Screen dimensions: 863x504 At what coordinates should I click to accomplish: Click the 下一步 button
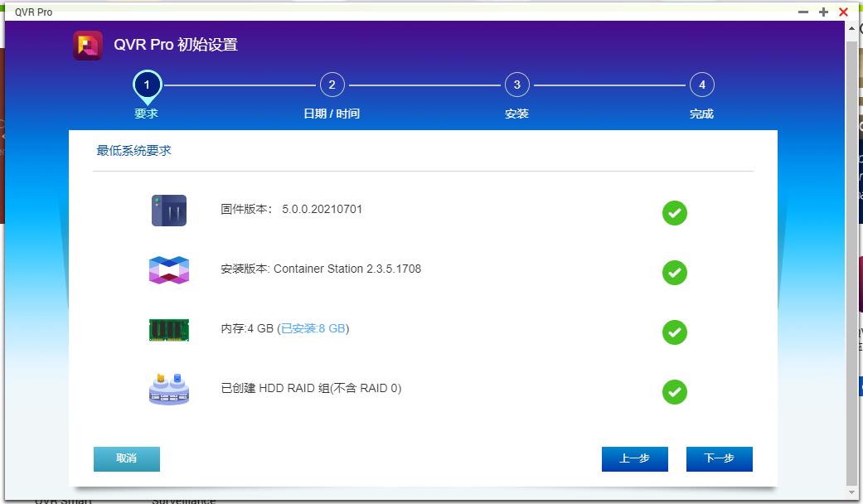719,458
